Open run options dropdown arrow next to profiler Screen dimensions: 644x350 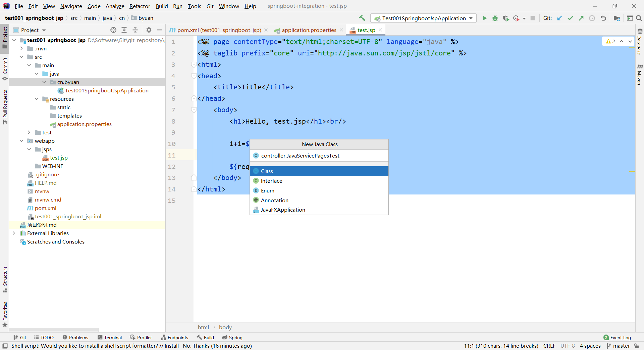524,18
